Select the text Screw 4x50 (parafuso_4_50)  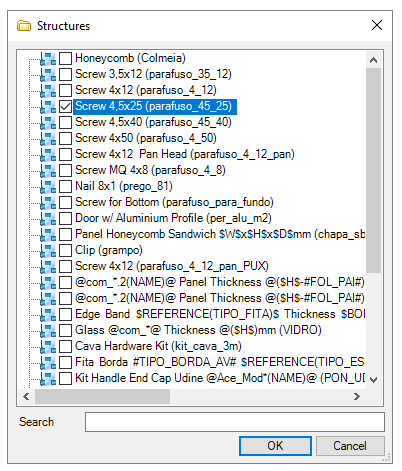(146, 138)
